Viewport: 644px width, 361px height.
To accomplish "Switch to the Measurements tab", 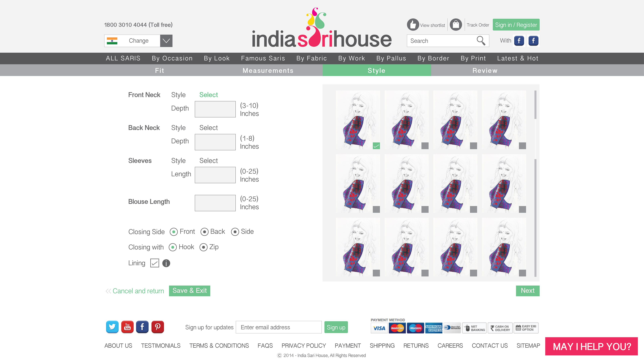I will coord(268,70).
